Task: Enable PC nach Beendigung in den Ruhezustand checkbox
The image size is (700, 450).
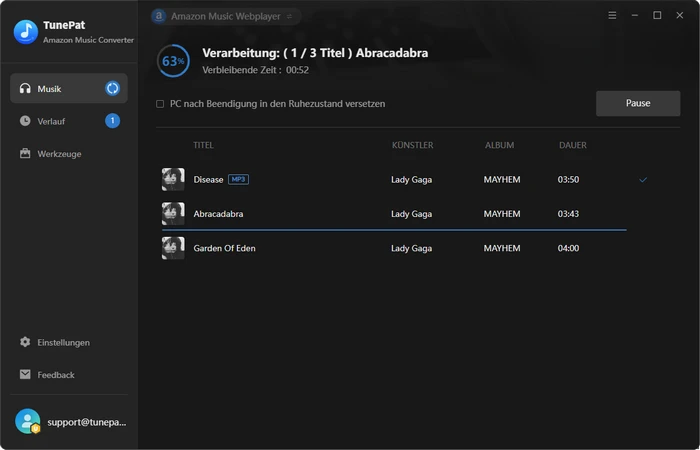Action: click(x=160, y=104)
